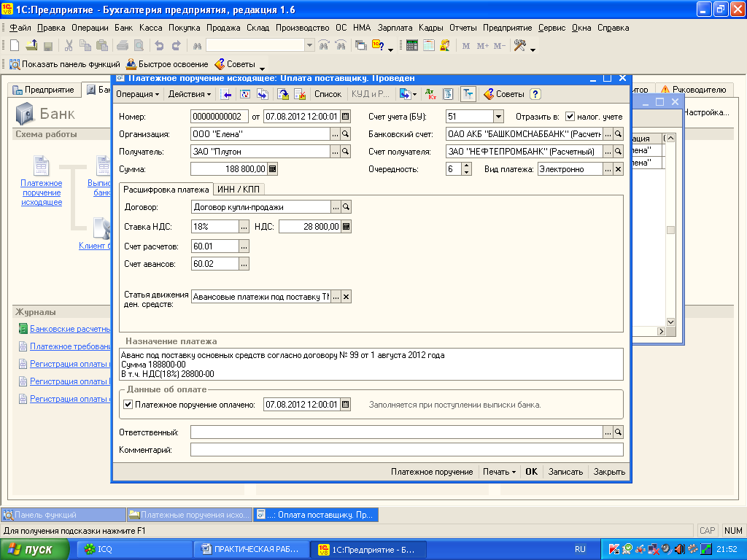
Task: Click the Open file icon in main toolbar
Action: (31, 45)
